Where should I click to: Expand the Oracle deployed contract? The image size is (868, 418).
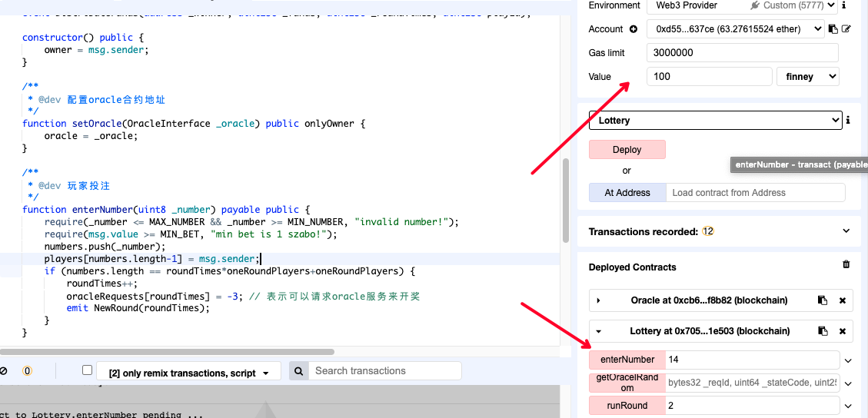pos(598,300)
